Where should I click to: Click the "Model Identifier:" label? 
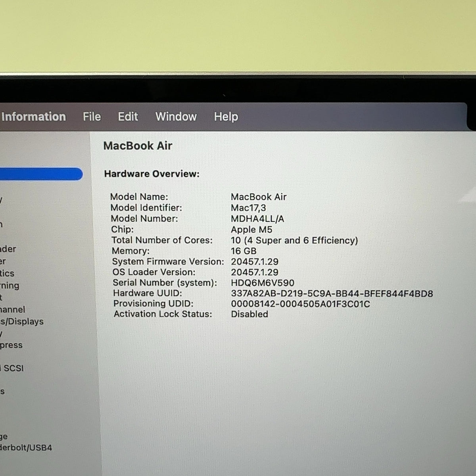tap(146, 207)
